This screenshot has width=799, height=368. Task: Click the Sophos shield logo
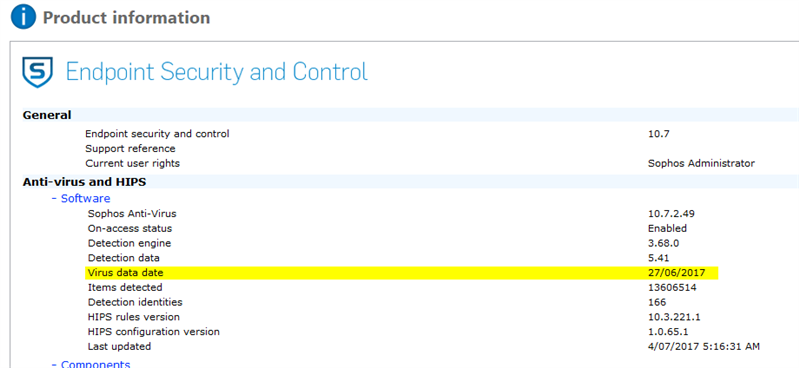point(38,72)
